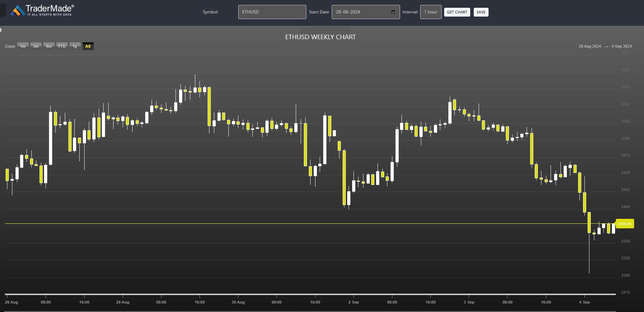Click the 2300 price axis label
Screen dimensions: 644x312
click(625, 275)
